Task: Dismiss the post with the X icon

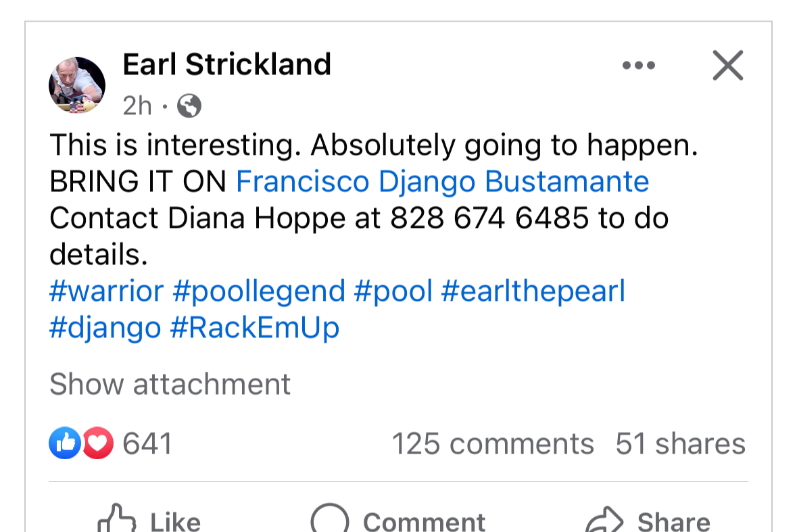Action: click(728, 66)
